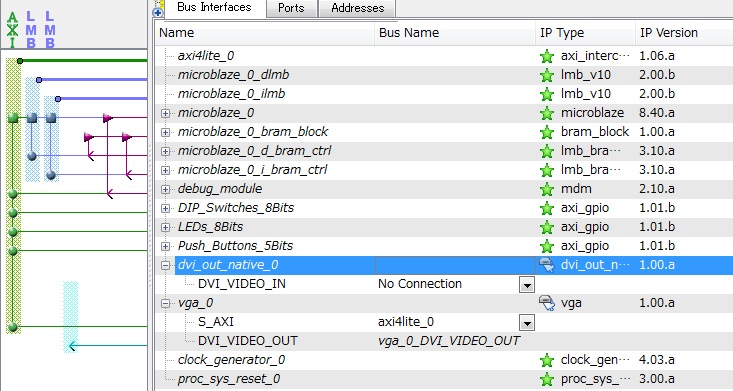This screenshot has height=391, width=733.
Task: Expand the microblaze_0_bram_block node
Action: 165,132
